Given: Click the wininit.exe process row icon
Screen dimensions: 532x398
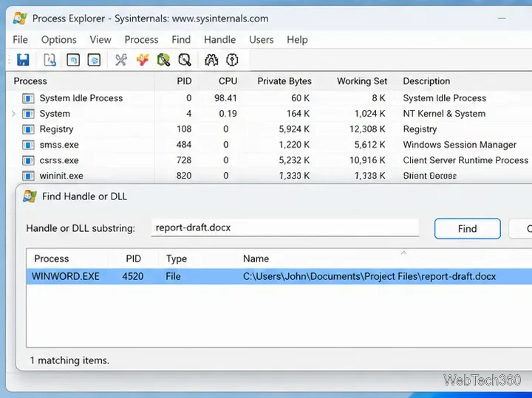Looking at the screenshot, I should click(28, 176).
